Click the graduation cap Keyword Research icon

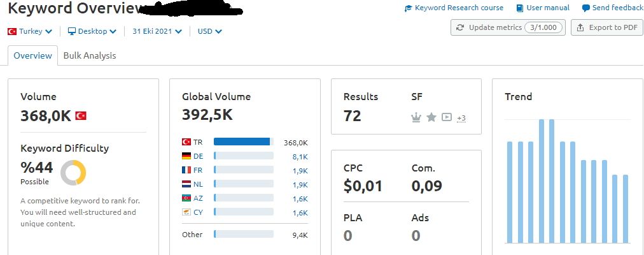pos(409,8)
